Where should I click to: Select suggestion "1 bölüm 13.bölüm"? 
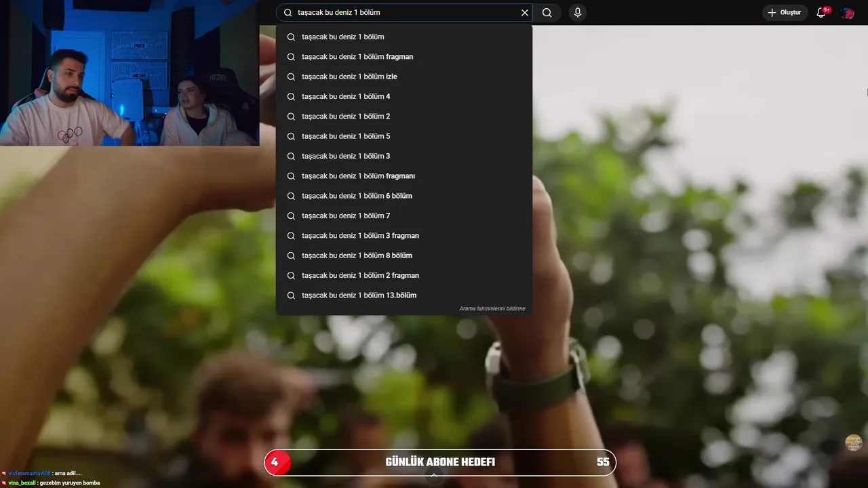(404, 296)
